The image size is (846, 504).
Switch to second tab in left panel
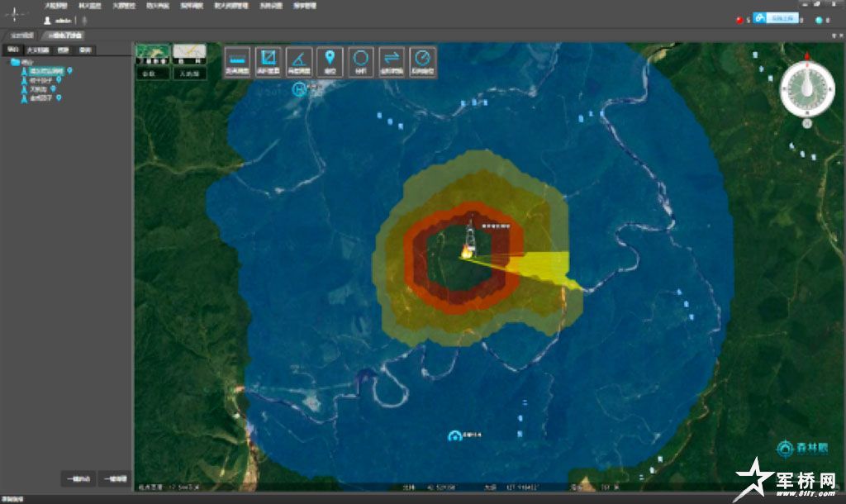pos(37,50)
